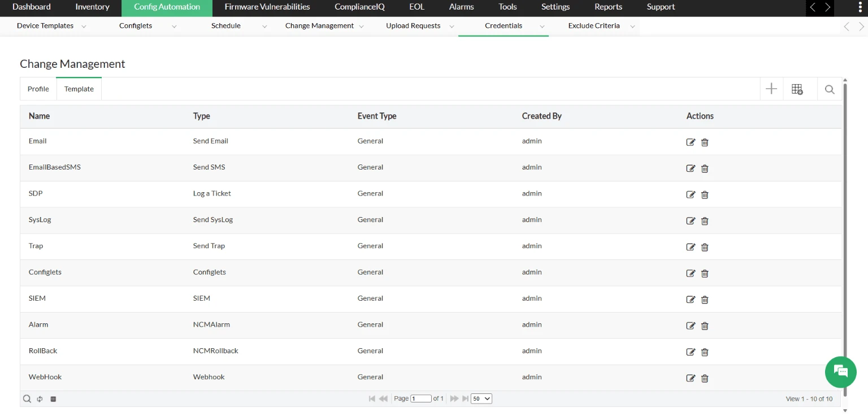This screenshot has height=416, width=868.
Task: Go to the ComplianceIQ menu
Action: pos(359,7)
